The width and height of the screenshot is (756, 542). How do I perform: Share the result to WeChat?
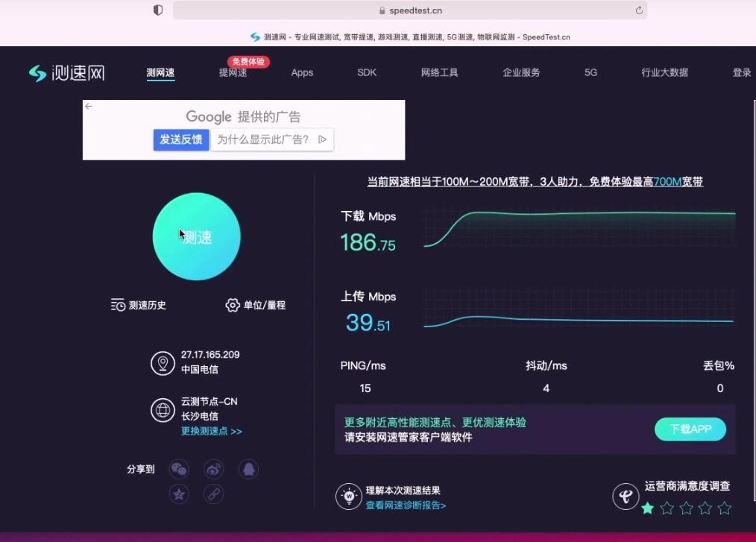click(179, 468)
